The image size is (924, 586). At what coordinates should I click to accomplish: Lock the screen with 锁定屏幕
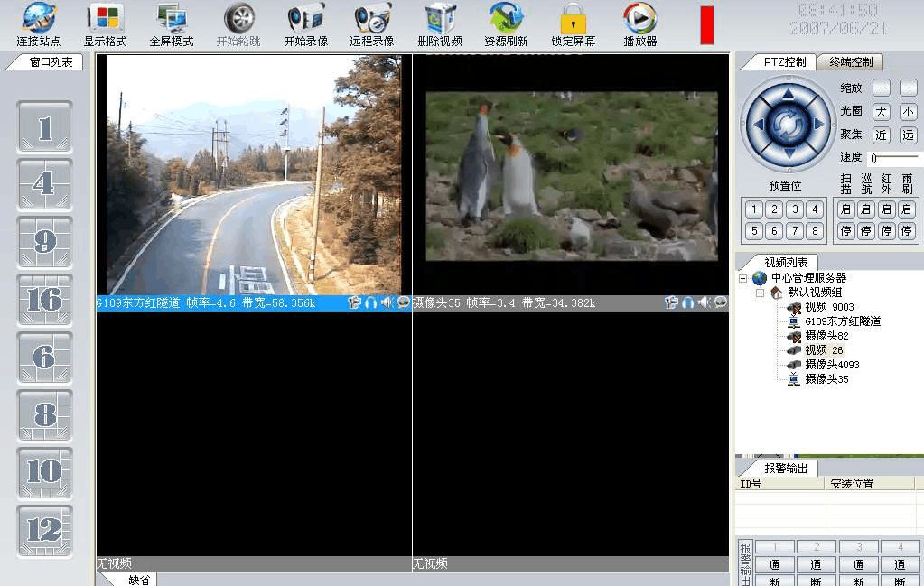573,24
